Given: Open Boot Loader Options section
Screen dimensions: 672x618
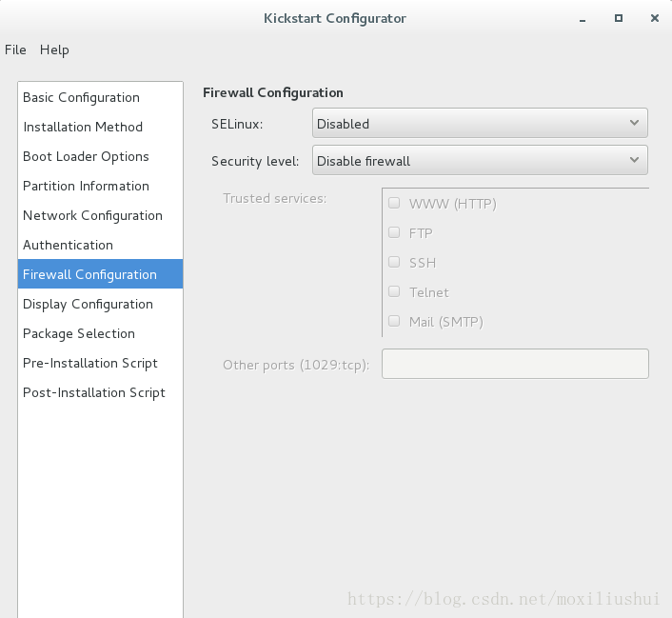Looking at the screenshot, I should (x=100, y=156).
